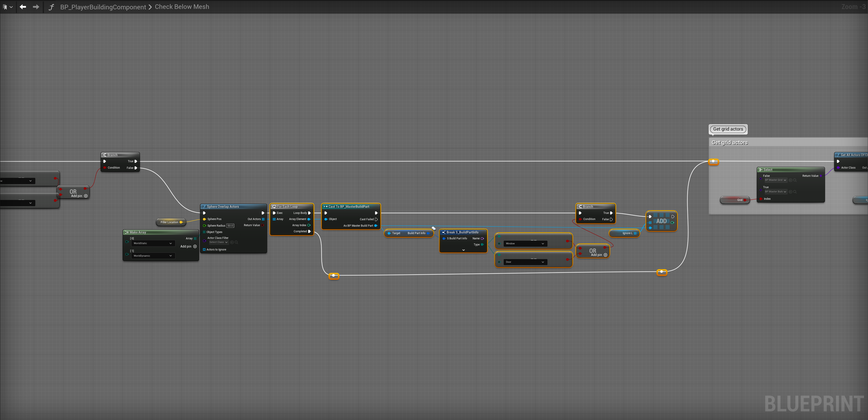868x420 pixels.
Task: Click the Sphere Overlap Actors function icon
Action: (204, 207)
